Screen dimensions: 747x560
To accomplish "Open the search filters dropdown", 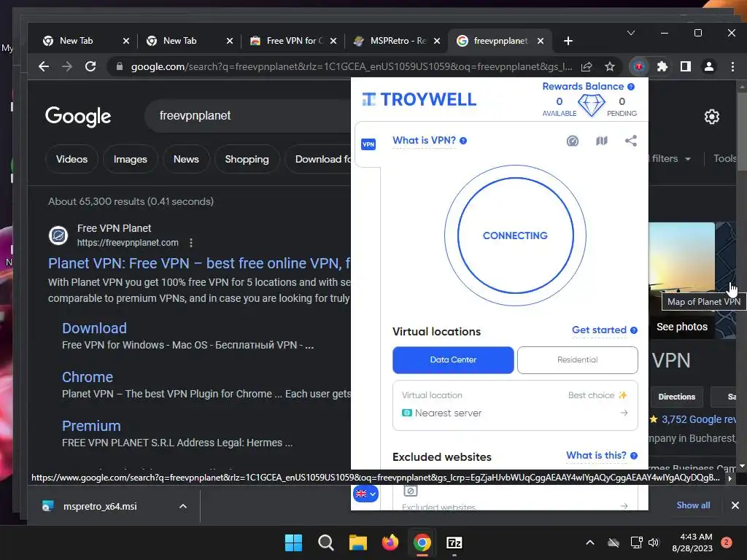I will click(x=670, y=158).
